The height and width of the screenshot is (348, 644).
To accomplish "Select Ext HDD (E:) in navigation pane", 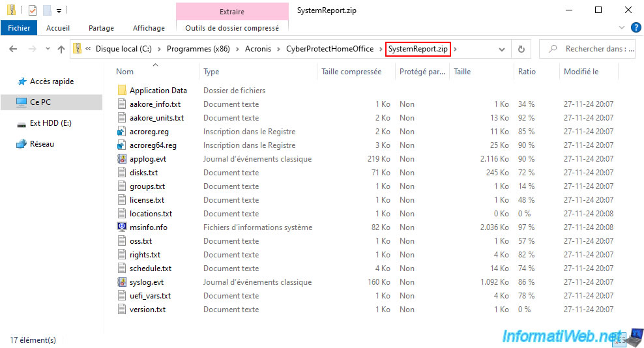I will pyautogui.click(x=51, y=123).
